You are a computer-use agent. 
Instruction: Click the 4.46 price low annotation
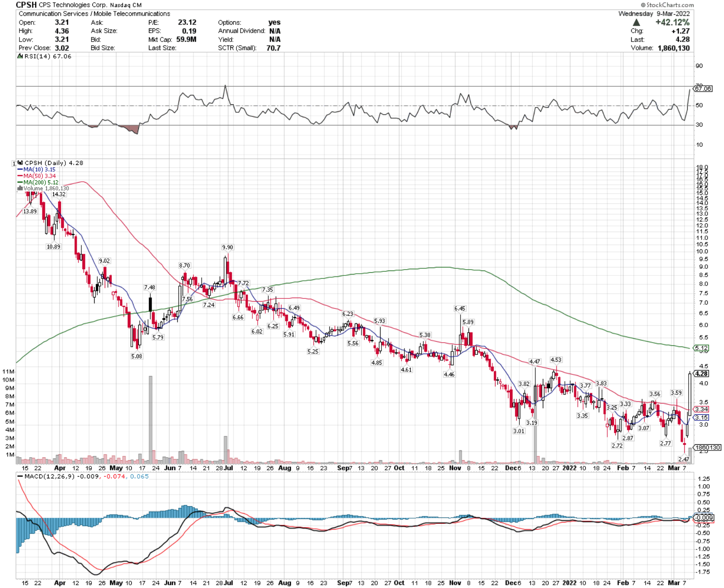coord(449,374)
